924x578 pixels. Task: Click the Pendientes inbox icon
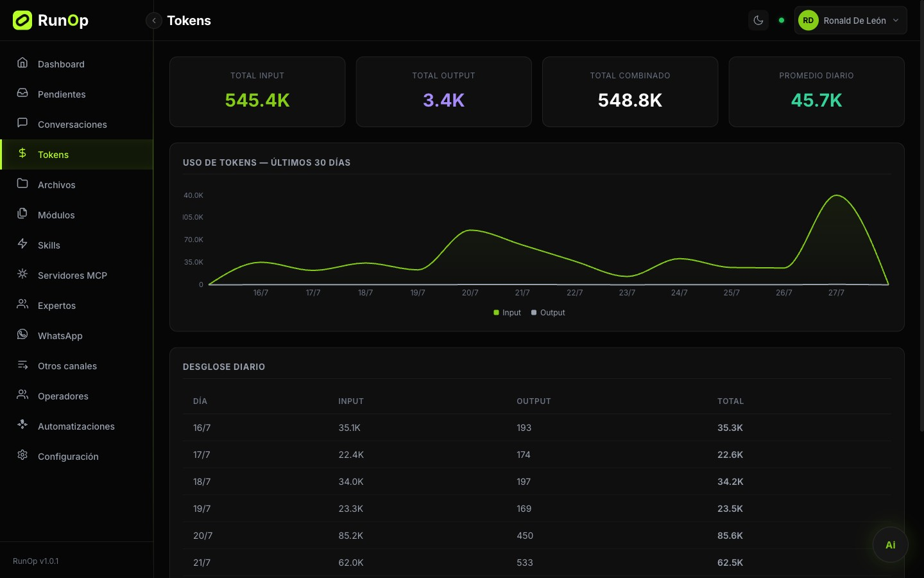click(x=22, y=93)
